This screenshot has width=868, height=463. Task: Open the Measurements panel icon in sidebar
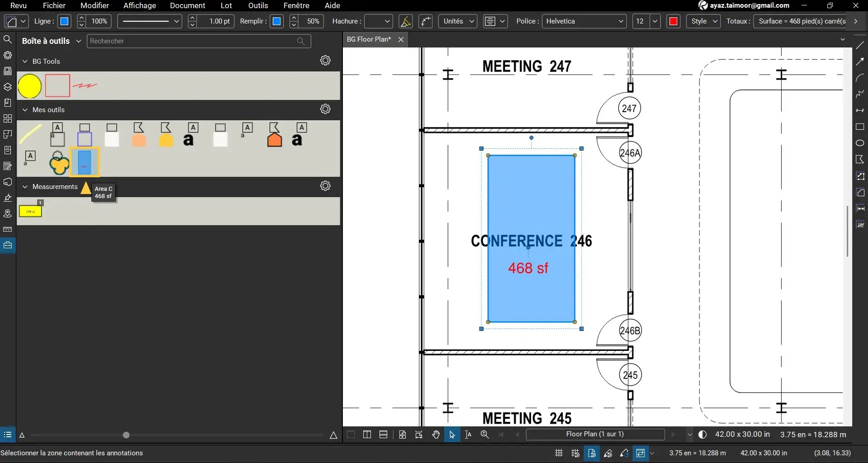point(8,229)
